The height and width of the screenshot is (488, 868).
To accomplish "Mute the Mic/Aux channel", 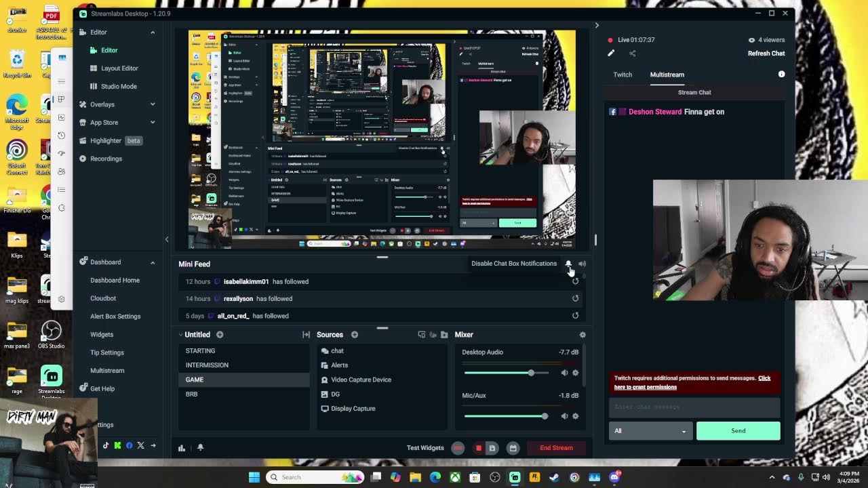I will [x=564, y=416].
